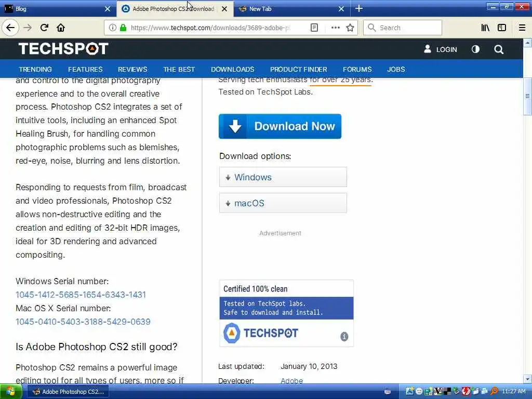The width and height of the screenshot is (532, 399).
Task: Open page actions three-dot menu
Action: click(x=335, y=28)
